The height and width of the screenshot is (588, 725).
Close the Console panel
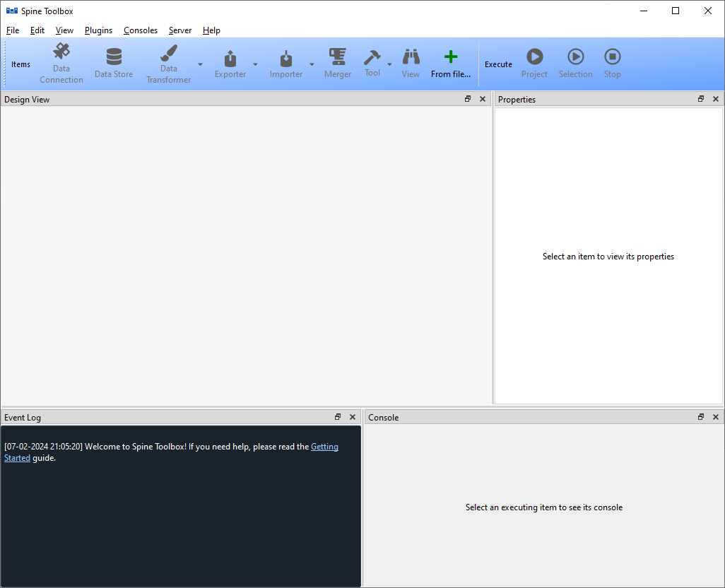pos(716,417)
